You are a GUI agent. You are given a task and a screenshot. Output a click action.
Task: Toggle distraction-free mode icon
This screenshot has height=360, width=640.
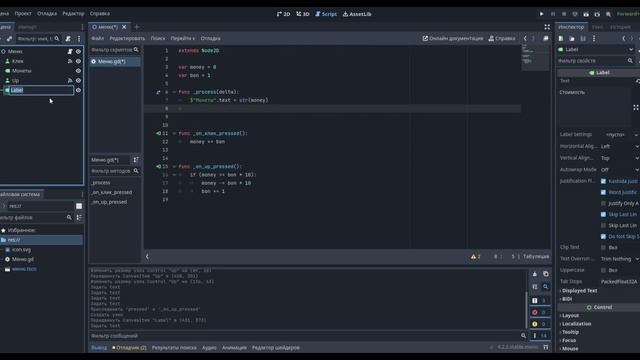pyautogui.click(x=547, y=27)
